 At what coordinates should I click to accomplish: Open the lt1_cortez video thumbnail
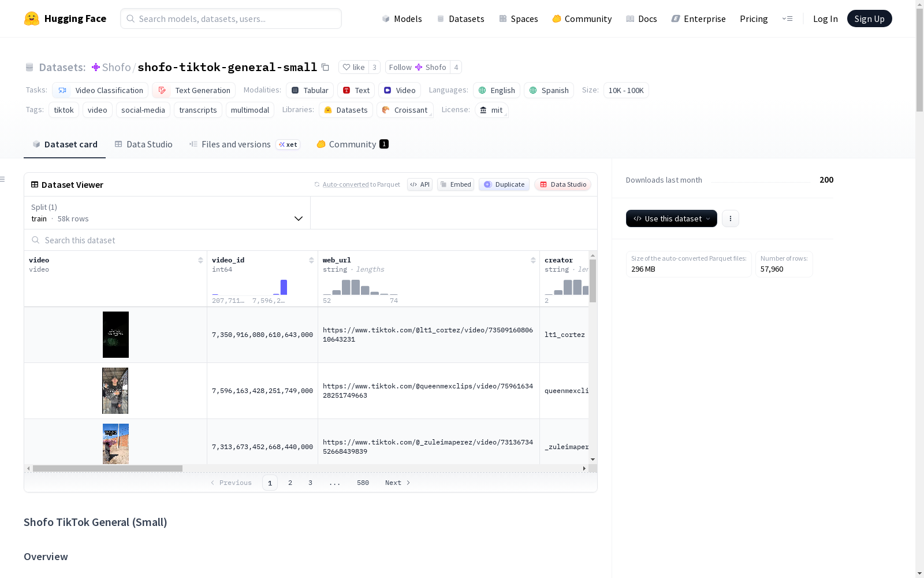point(115,335)
